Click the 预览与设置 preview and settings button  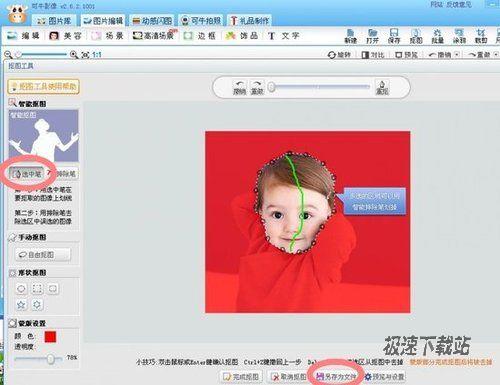click(x=385, y=377)
